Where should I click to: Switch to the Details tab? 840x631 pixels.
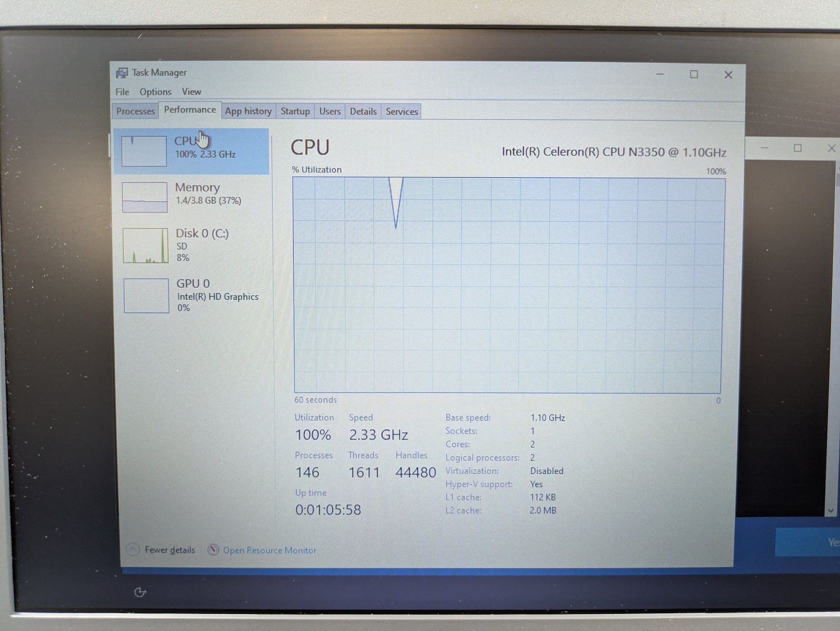[363, 111]
